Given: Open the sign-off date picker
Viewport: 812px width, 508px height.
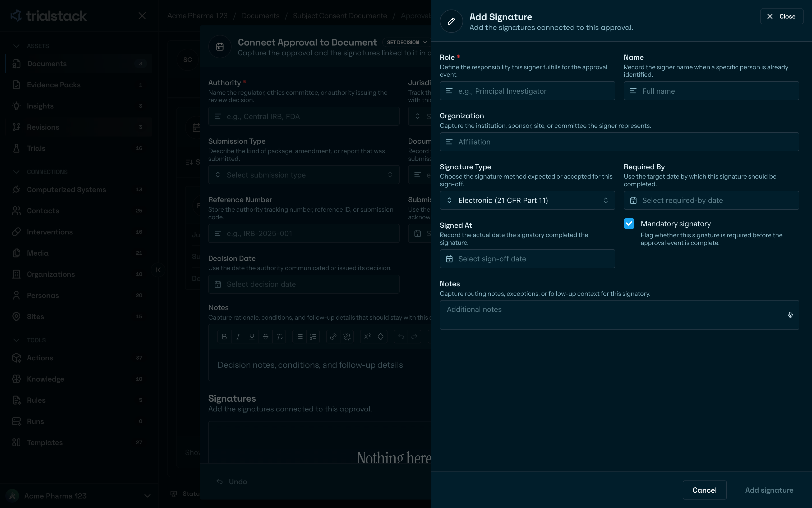Looking at the screenshot, I should point(527,259).
